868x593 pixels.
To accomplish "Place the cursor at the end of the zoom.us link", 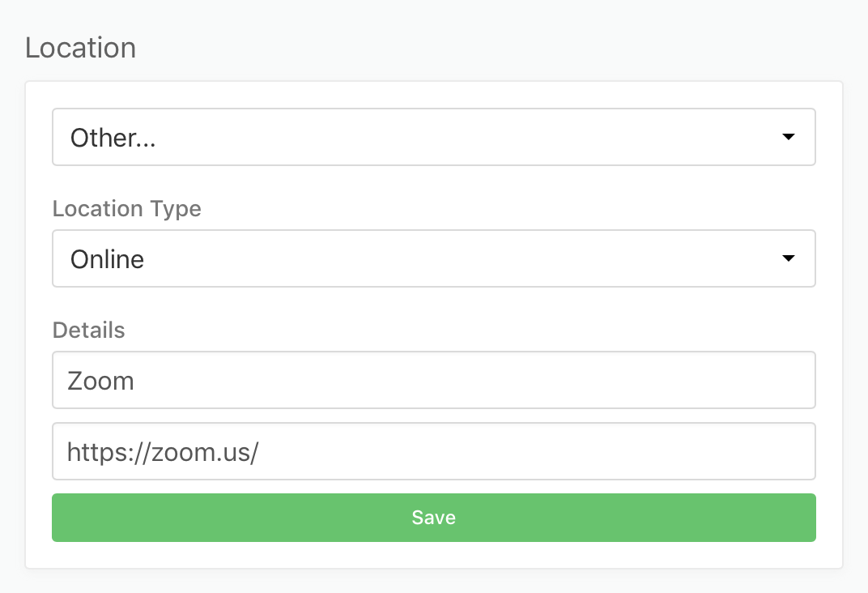I will click(259, 452).
